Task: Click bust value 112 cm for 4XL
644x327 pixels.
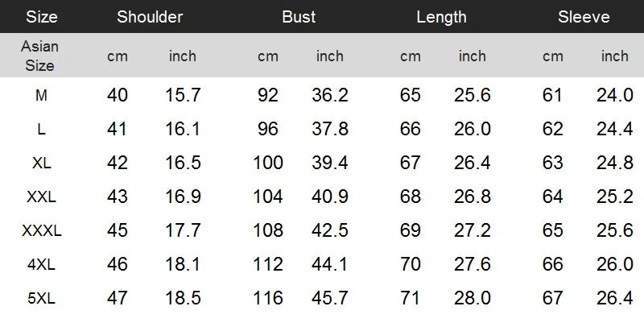Action: click(x=268, y=264)
